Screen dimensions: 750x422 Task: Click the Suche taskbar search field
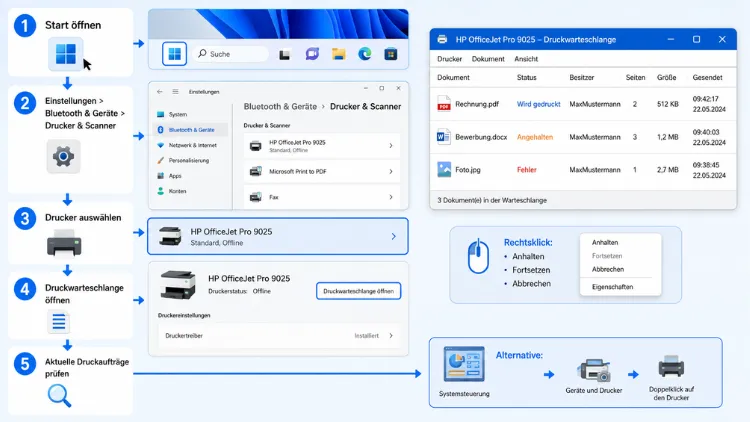(231, 54)
